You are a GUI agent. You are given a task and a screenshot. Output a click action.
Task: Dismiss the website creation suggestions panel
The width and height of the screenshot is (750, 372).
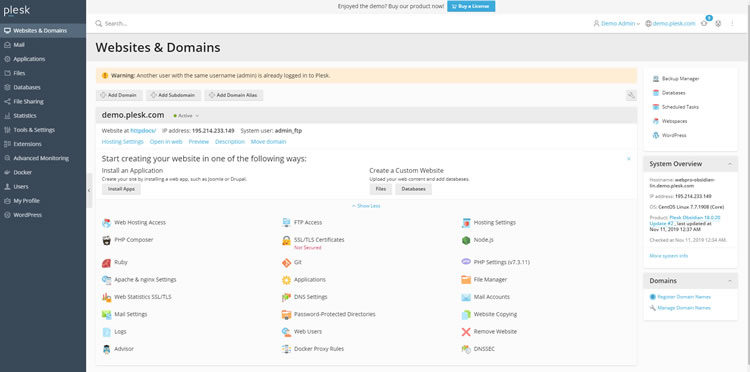629,158
